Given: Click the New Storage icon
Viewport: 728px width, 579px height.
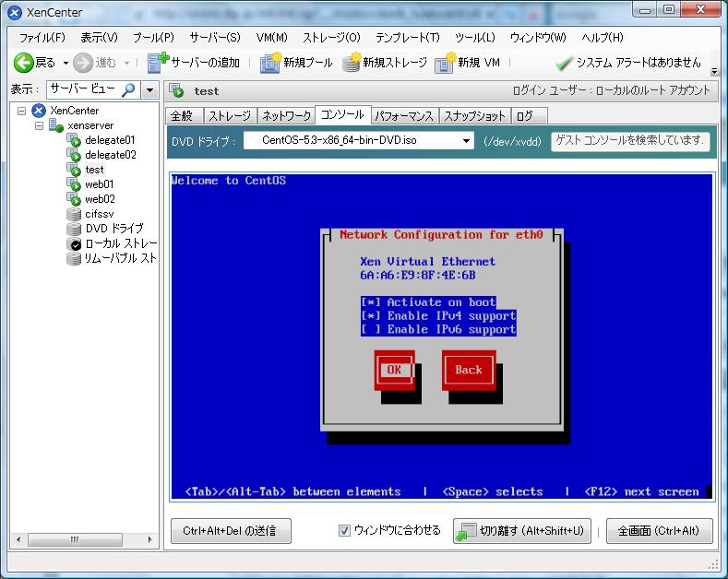Looking at the screenshot, I should point(352,63).
